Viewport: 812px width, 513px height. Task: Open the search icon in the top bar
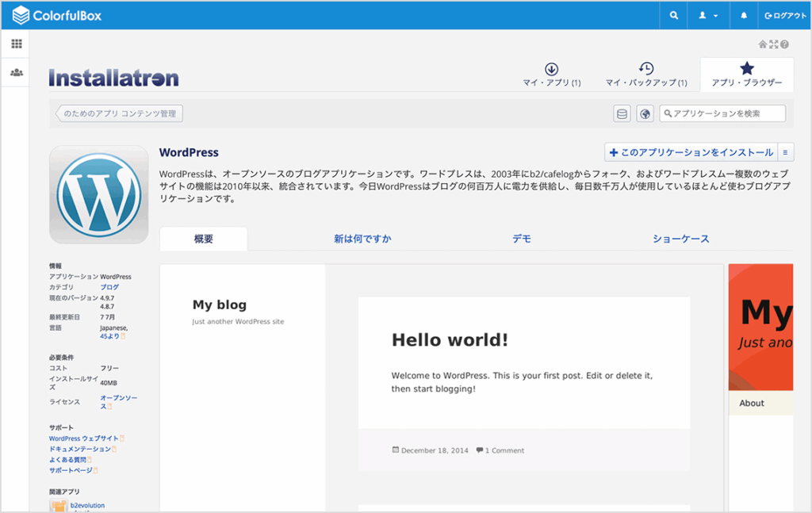(x=672, y=14)
